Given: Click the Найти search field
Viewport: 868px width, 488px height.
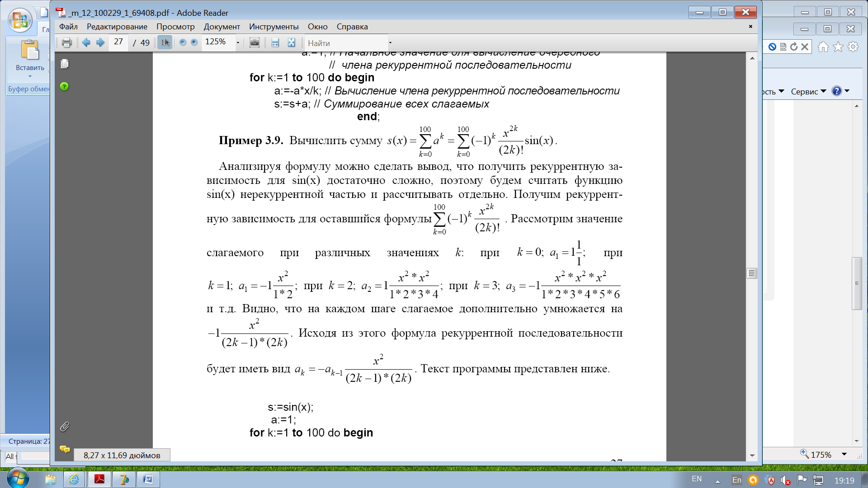Looking at the screenshot, I should pos(346,43).
